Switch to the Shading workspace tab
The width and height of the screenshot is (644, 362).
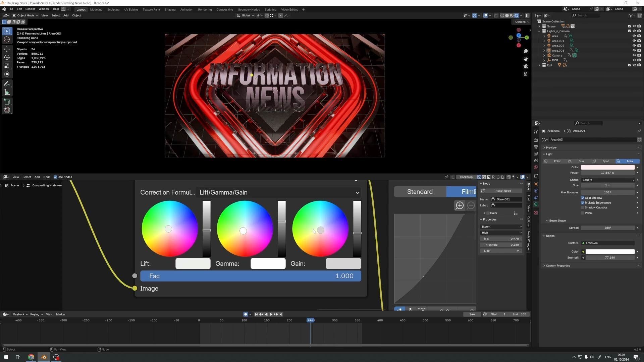pos(170,9)
